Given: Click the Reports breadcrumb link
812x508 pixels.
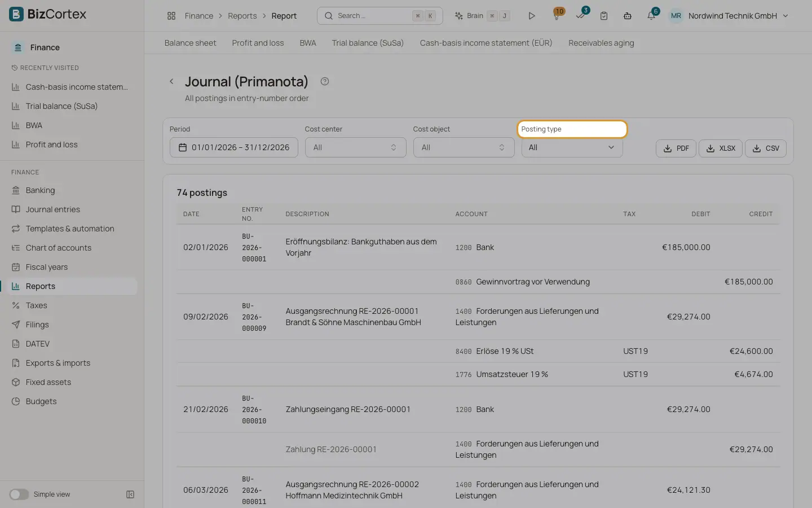Looking at the screenshot, I should 242,16.
